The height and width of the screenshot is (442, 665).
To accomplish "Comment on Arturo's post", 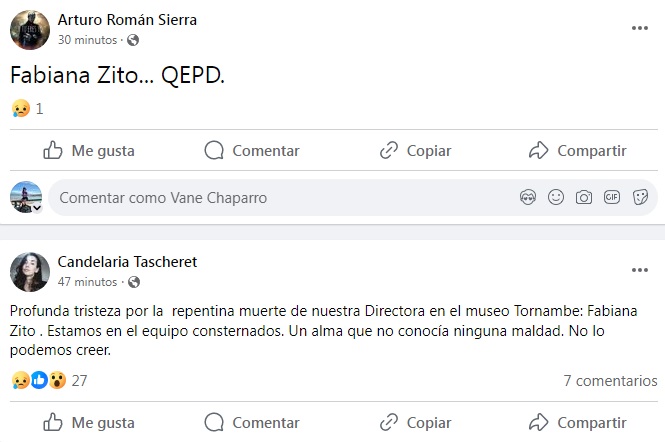I will click(x=252, y=151).
